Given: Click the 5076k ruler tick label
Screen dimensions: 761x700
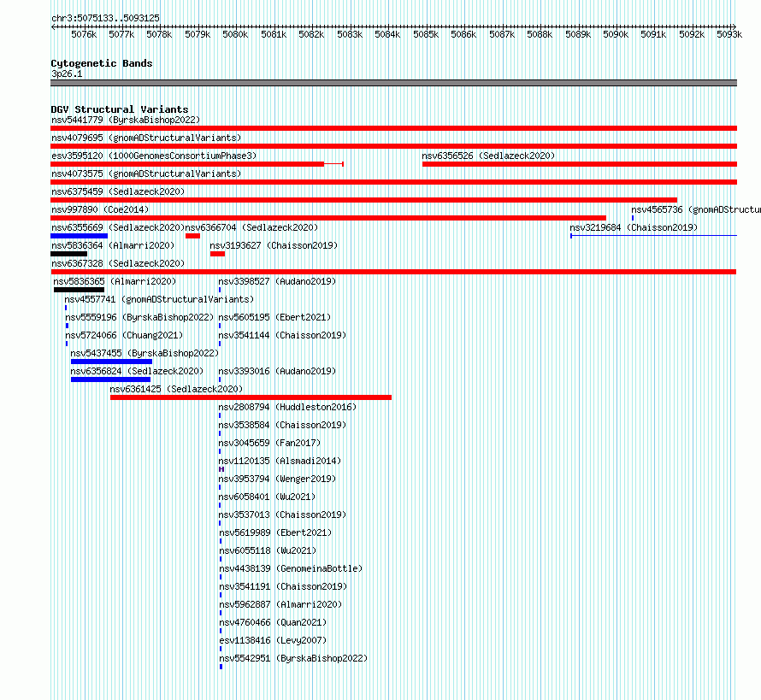Looking at the screenshot, I should click(84, 34).
